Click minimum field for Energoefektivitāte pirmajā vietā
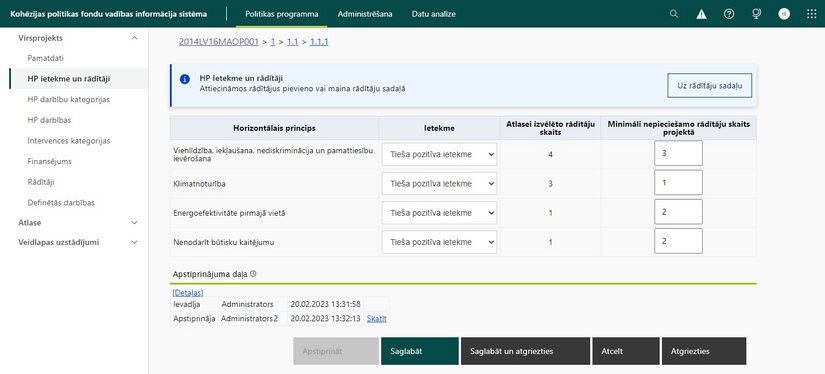 678,211
